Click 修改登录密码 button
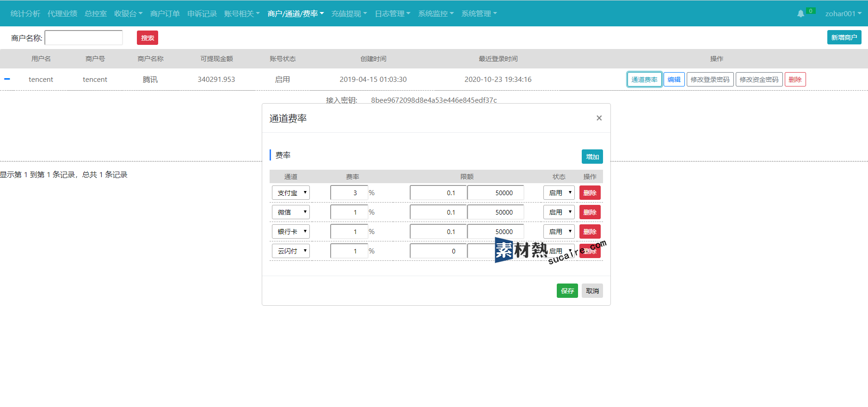 pos(710,80)
